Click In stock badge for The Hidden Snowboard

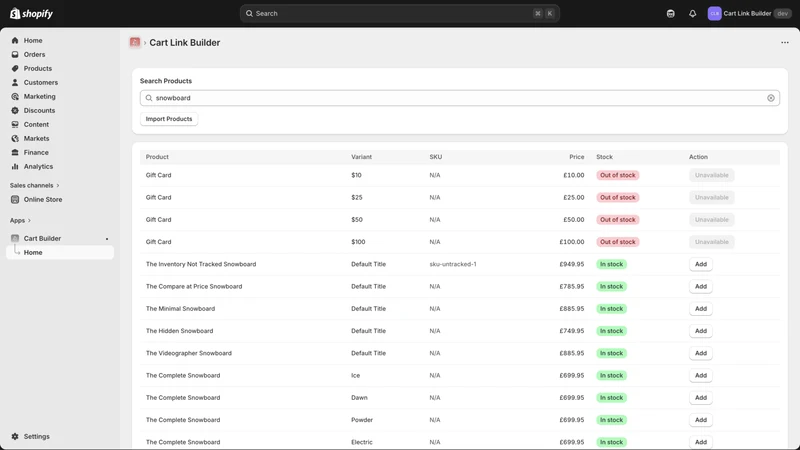pos(611,331)
